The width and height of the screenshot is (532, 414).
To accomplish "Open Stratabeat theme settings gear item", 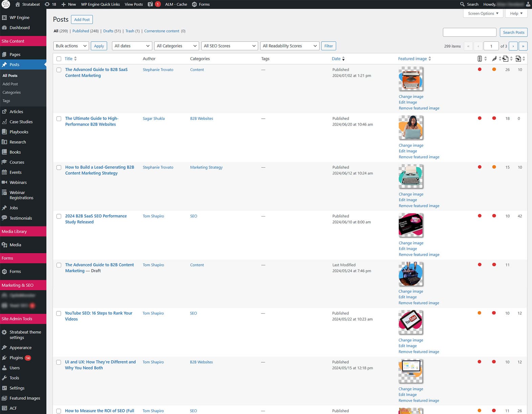I will tap(4, 332).
